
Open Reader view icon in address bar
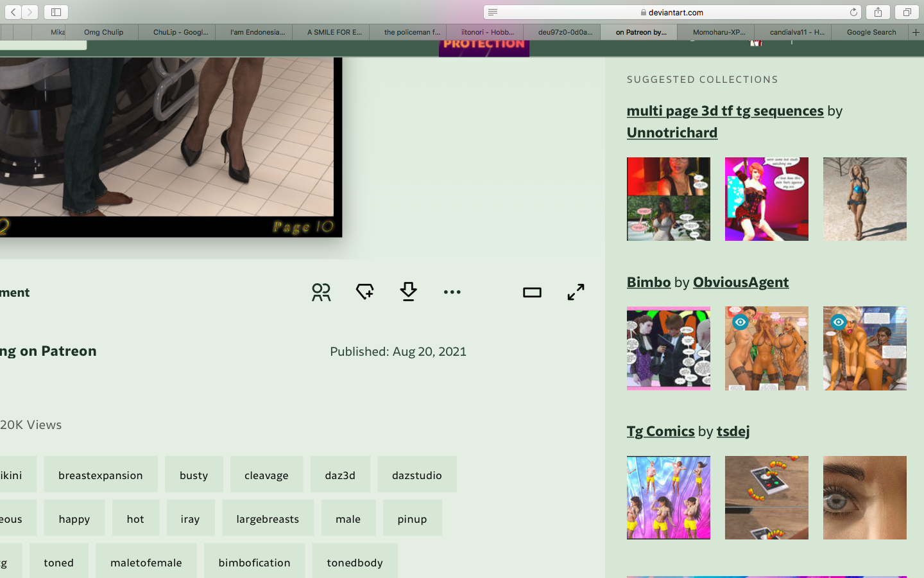[492, 12]
